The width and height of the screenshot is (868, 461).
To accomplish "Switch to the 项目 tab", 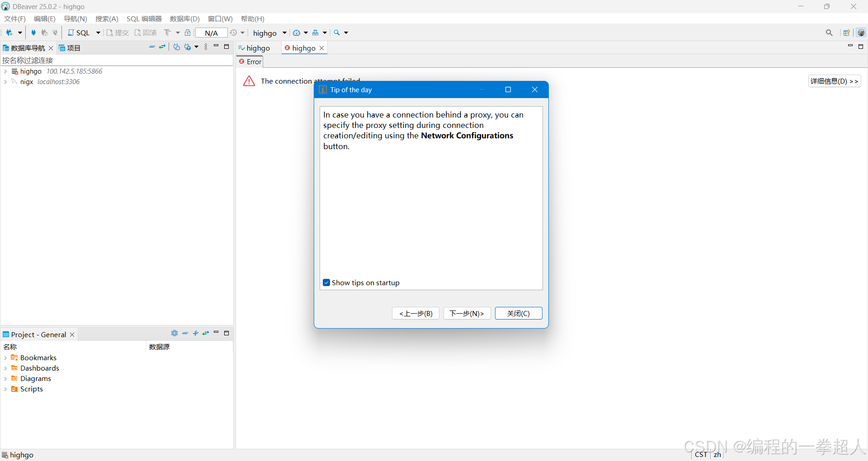I will (x=70, y=48).
